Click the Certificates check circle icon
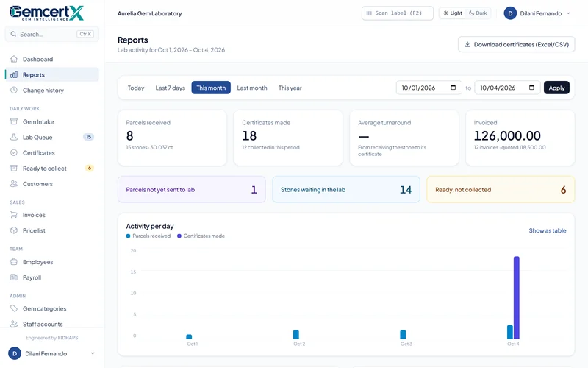 [14, 153]
